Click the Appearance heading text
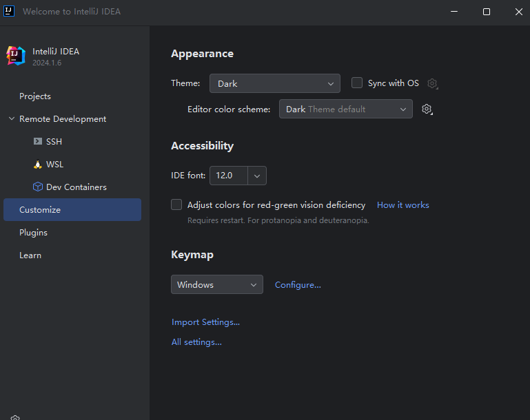Image resolution: width=530 pixels, height=420 pixels. coord(202,54)
